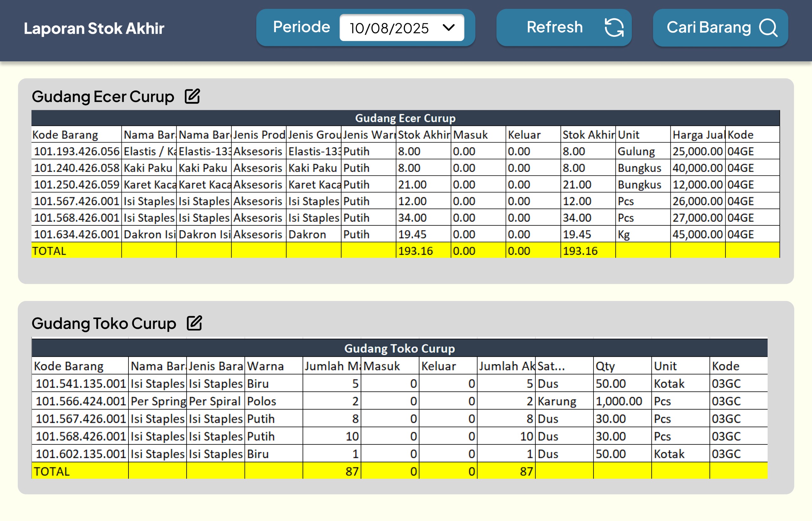
Task: Click quantity 1,000.00
Action: click(622, 401)
